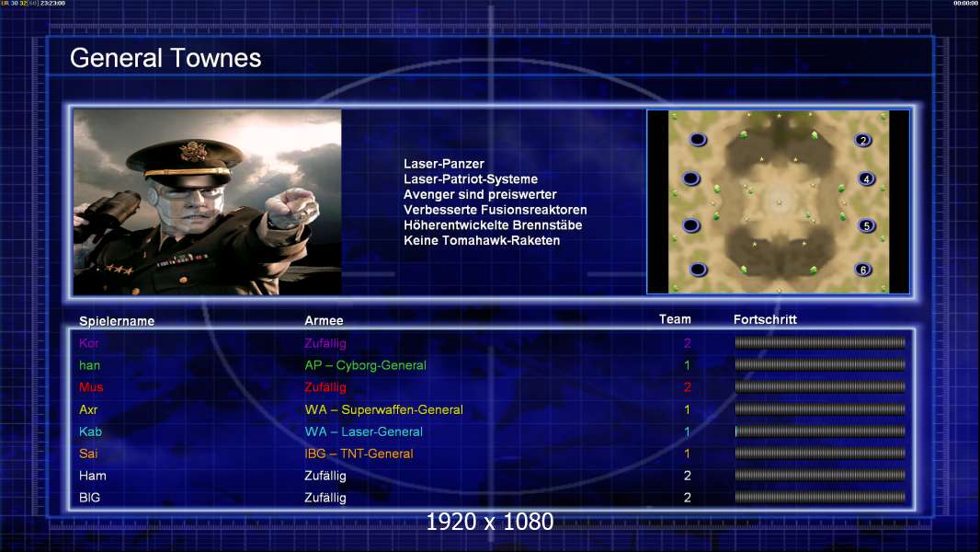The image size is (980, 552).
Task: Click the team number for han
Action: click(687, 365)
